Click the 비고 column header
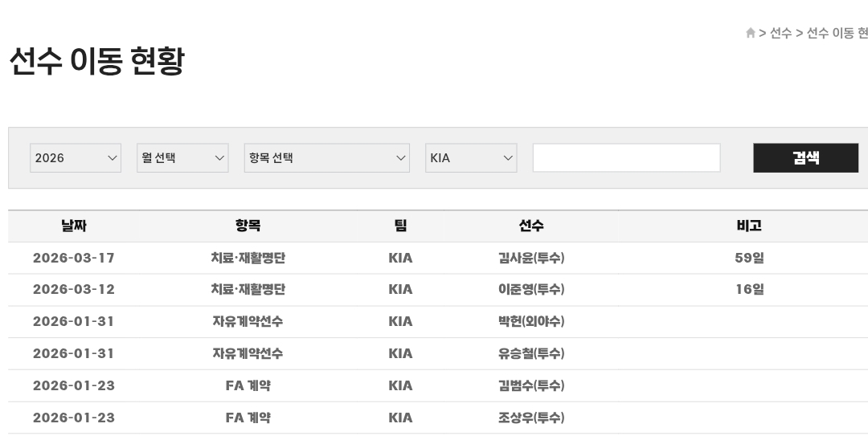 pyautogui.click(x=749, y=226)
